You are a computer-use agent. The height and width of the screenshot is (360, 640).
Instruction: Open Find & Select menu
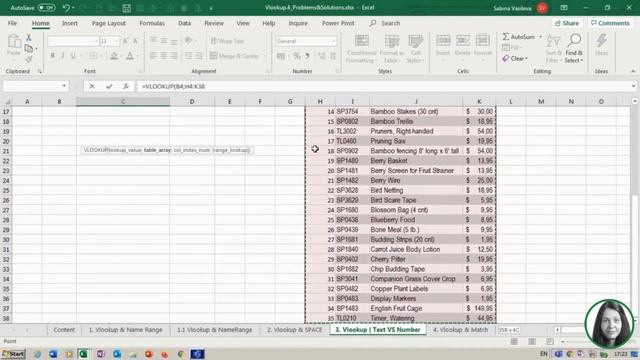[x=574, y=49]
